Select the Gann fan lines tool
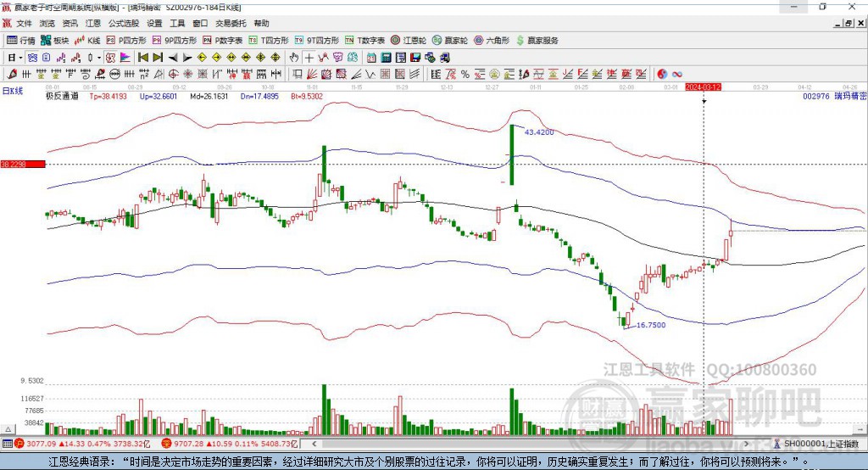The width and height of the screenshot is (868, 470). click(x=312, y=74)
